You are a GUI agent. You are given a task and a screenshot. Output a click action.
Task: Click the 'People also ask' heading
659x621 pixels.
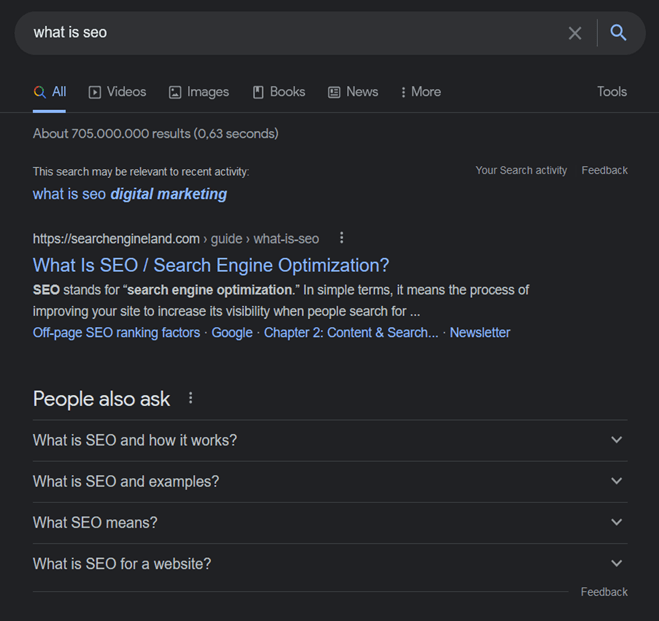coord(101,399)
